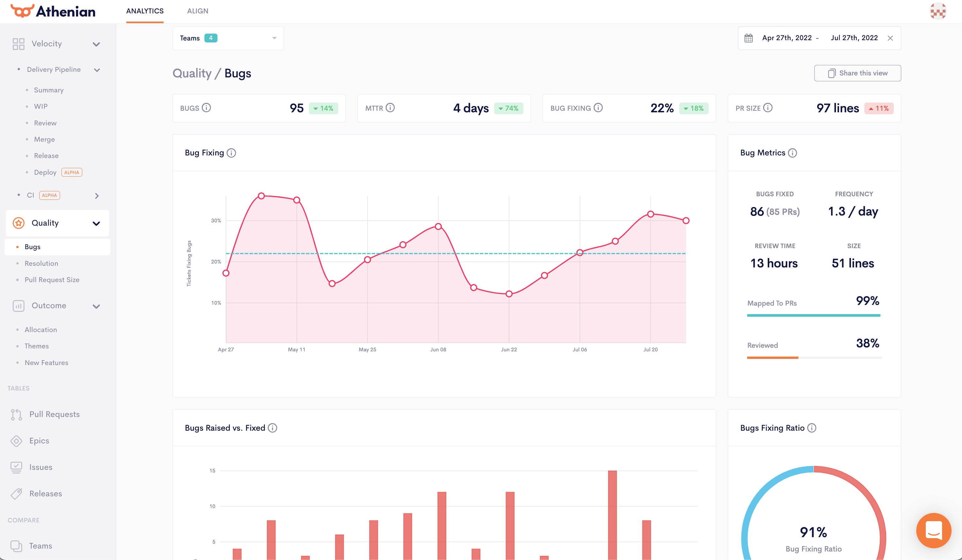Viewport: 962px width, 560px height.
Task: Click the info icon next to BUGS
Action: point(206,108)
